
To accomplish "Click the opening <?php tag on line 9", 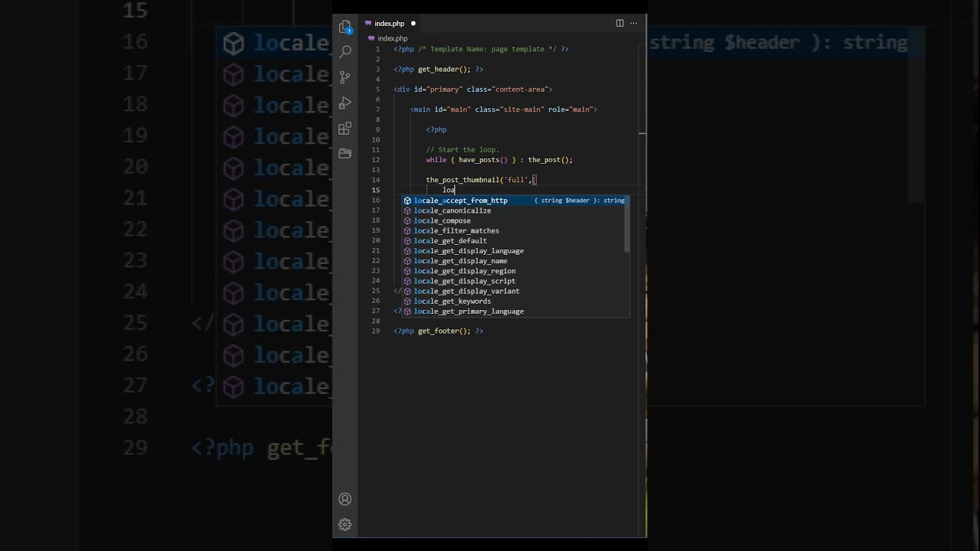I will coord(436,130).
